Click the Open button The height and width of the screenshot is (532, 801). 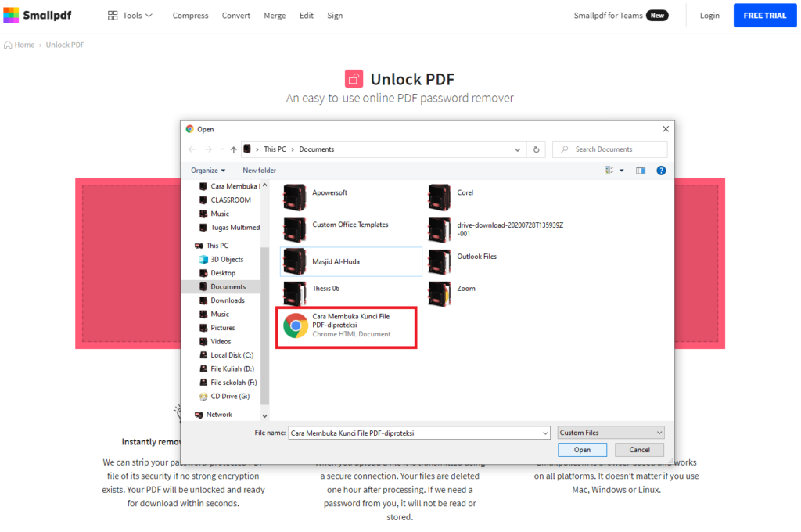point(582,449)
